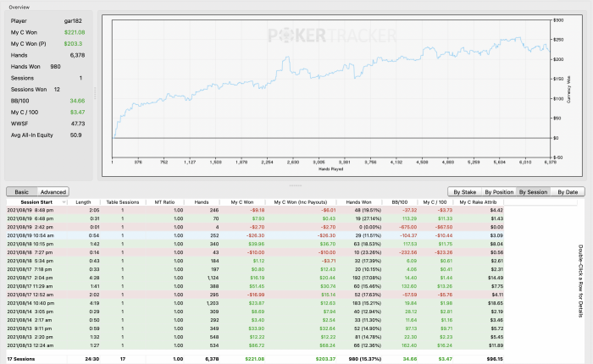The height and width of the screenshot is (364, 593).
Task: Select the By Session report button
Action: pos(533,191)
